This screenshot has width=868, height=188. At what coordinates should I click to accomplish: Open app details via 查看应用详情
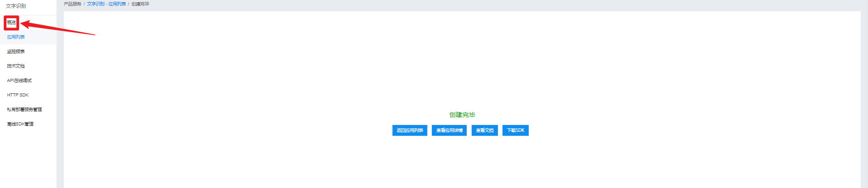coord(449,130)
